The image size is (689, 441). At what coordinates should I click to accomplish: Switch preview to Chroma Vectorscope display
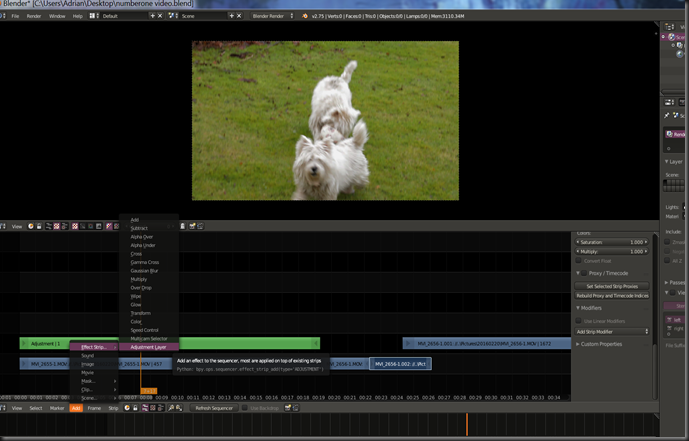click(91, 226)
